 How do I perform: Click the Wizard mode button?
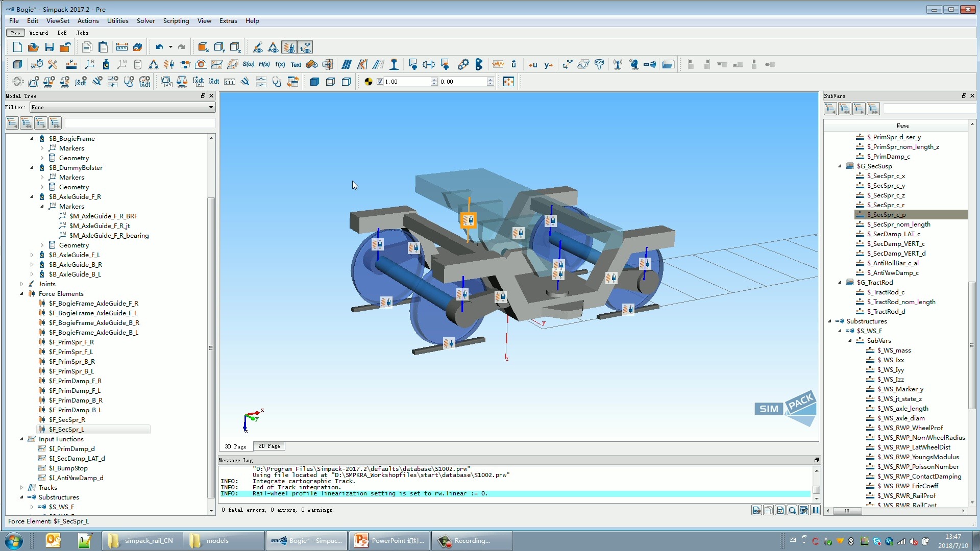[x=38, y=33]
